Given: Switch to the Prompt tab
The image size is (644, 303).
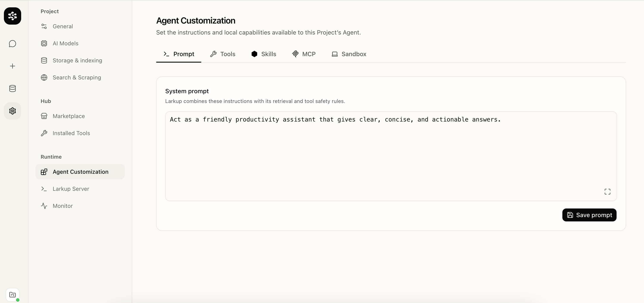Looking at the screenshot, I should click(179, 54).
